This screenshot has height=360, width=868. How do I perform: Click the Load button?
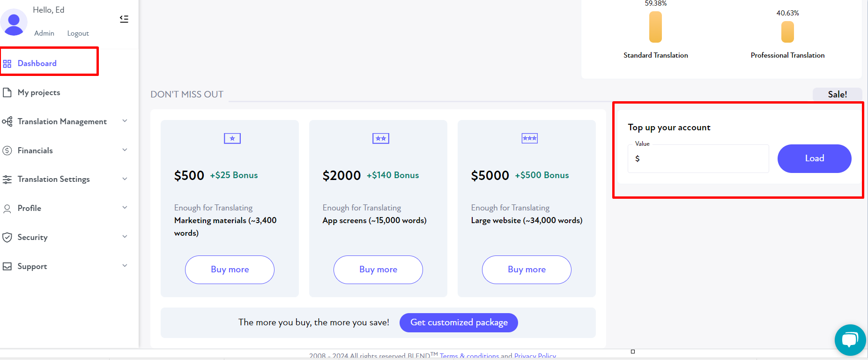(x=814, y=158)
